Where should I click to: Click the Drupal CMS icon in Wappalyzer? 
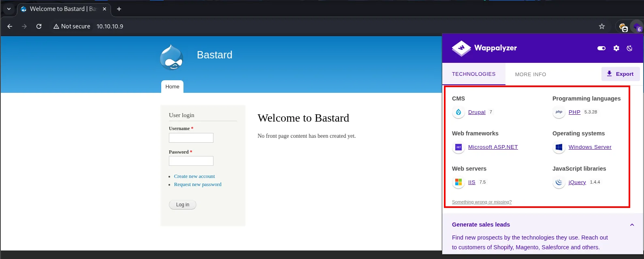[458, 112]
